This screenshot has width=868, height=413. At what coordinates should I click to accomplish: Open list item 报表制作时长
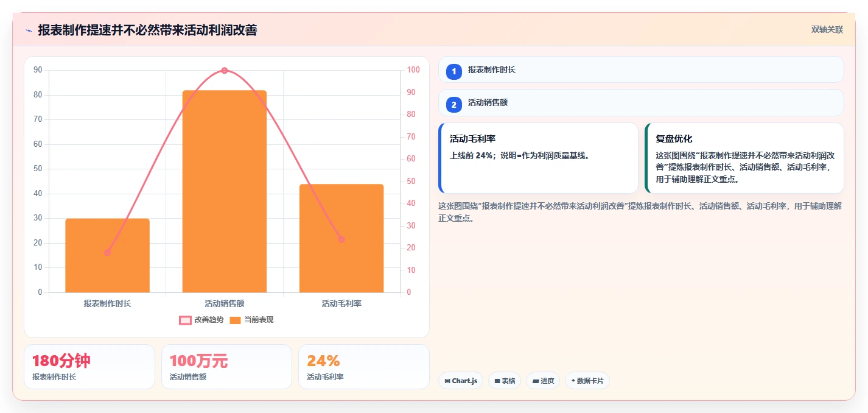point(641,69)
